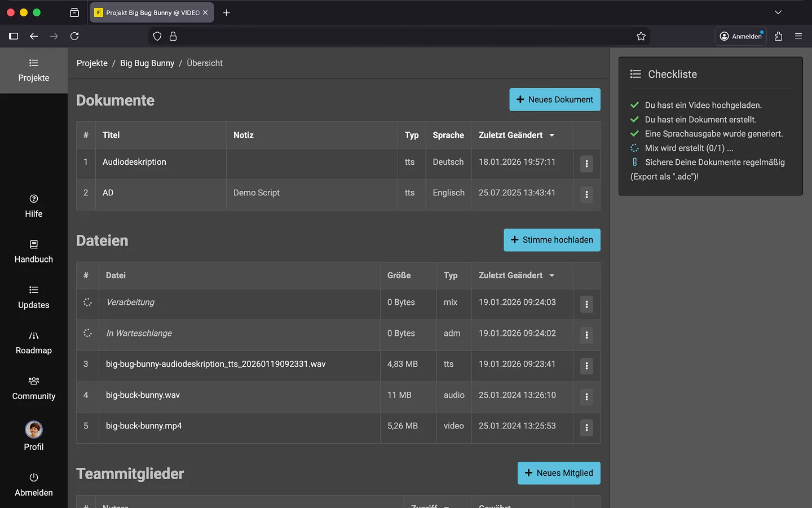Open the Handbuch sidebar item

[34, 251]
